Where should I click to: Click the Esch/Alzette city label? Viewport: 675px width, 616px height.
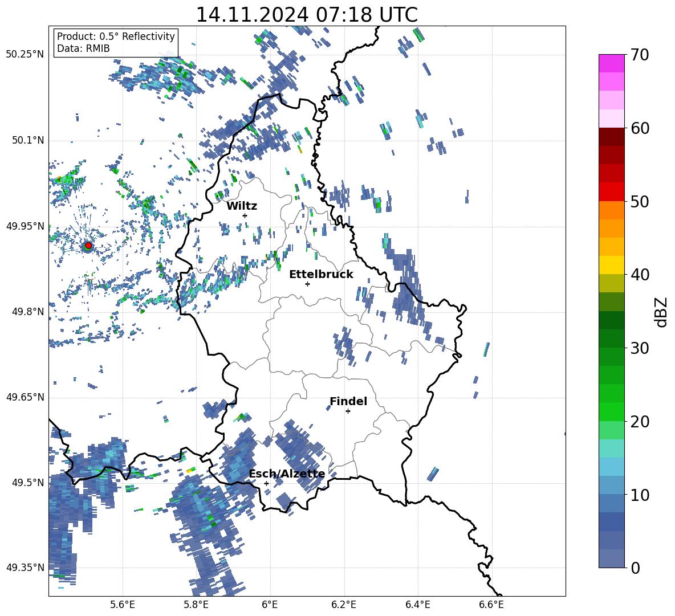287,474
